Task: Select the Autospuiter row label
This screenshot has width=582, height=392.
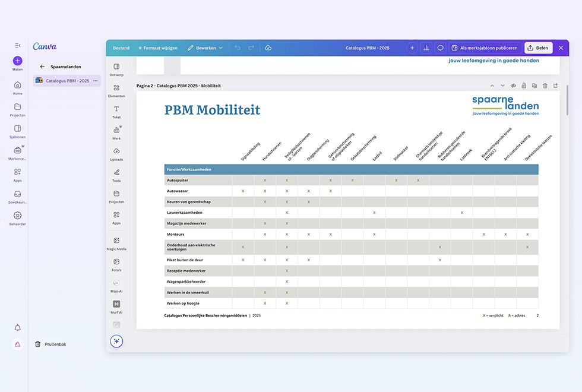Action: [x=178, y=181]
